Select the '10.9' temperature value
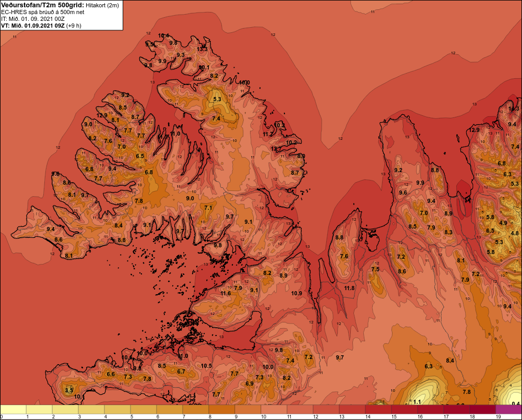 point(296,293)
